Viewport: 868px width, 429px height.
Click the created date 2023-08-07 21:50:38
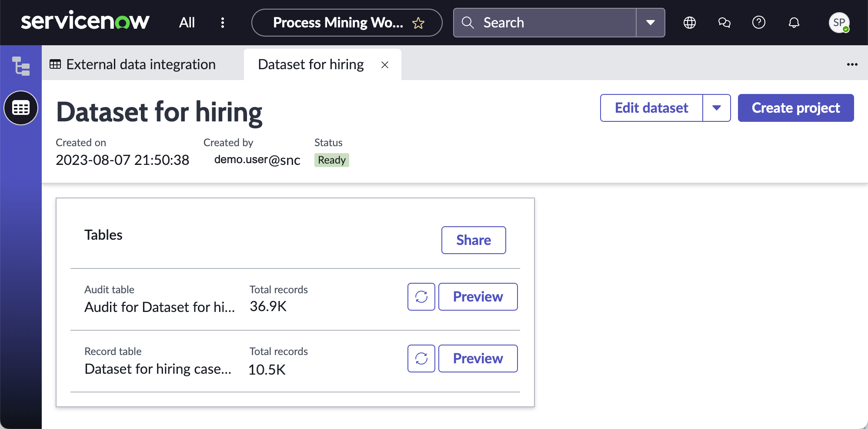(123, 160)
